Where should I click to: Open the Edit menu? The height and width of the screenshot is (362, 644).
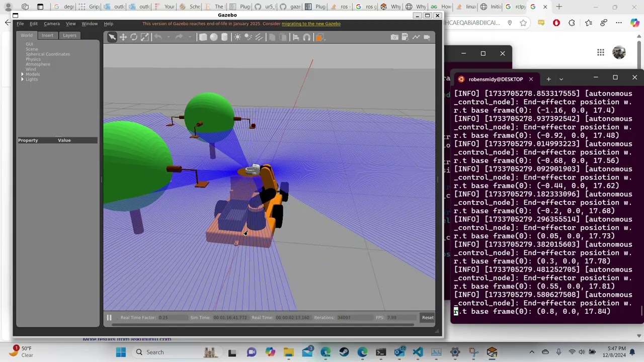tap(33, 24)
